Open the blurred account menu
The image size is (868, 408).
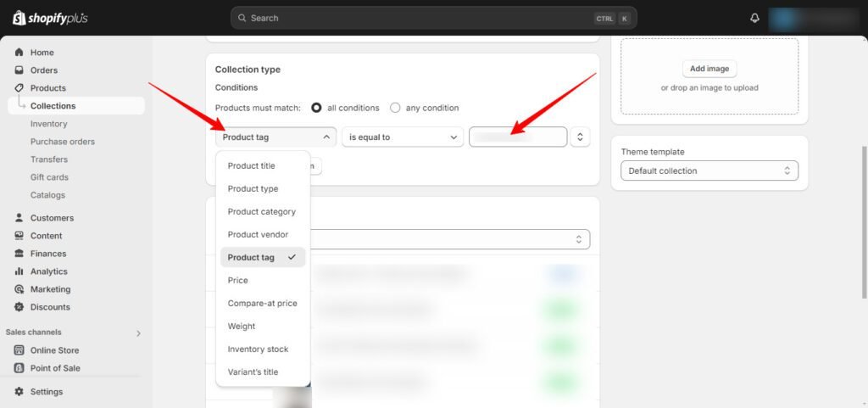click(813, 19)
